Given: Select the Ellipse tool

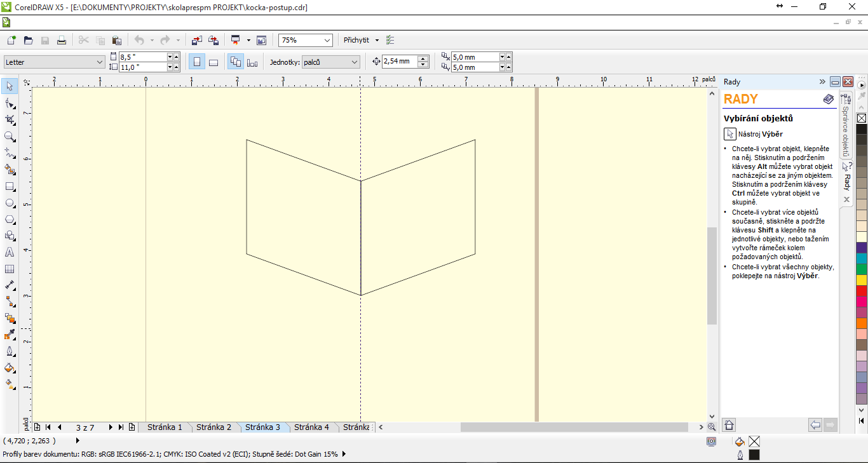Looking at the screenshot, I should point(10,203).
